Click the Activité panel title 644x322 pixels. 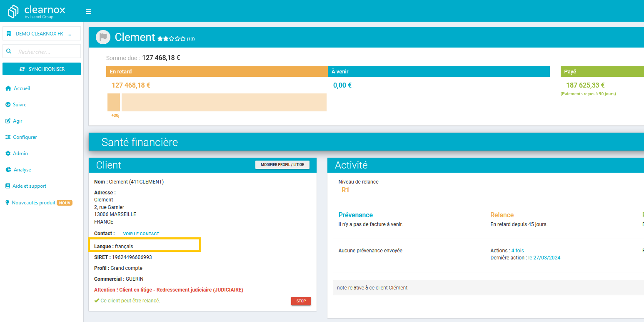tap(351, 165)
